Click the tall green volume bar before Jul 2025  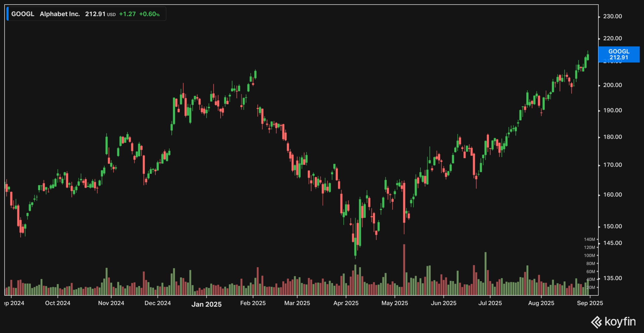click(x=485, y=274)
